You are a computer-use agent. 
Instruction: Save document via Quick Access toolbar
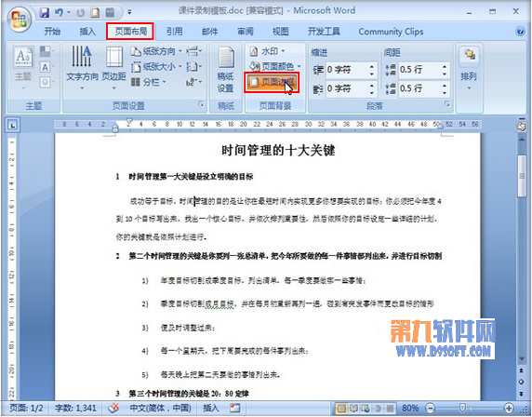pos(45,12)
